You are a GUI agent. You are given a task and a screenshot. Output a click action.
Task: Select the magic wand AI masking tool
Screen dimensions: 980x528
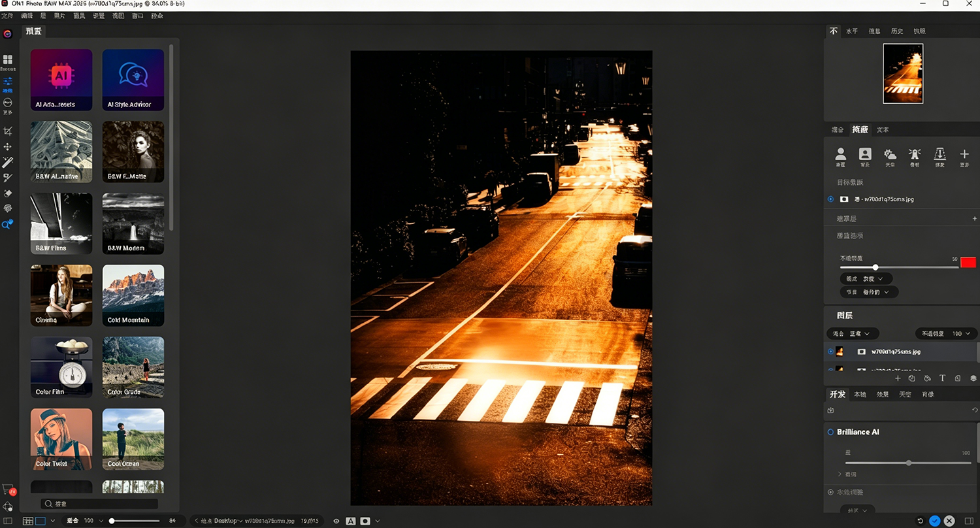coord(8,162)
